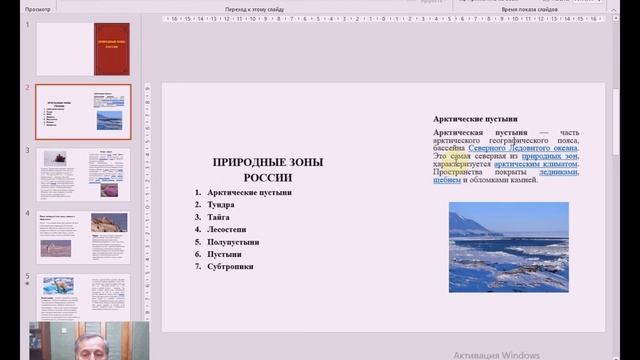
Task: Open the 'Северного Ледовитого океана' hyperlink
Action: (523, 148)
